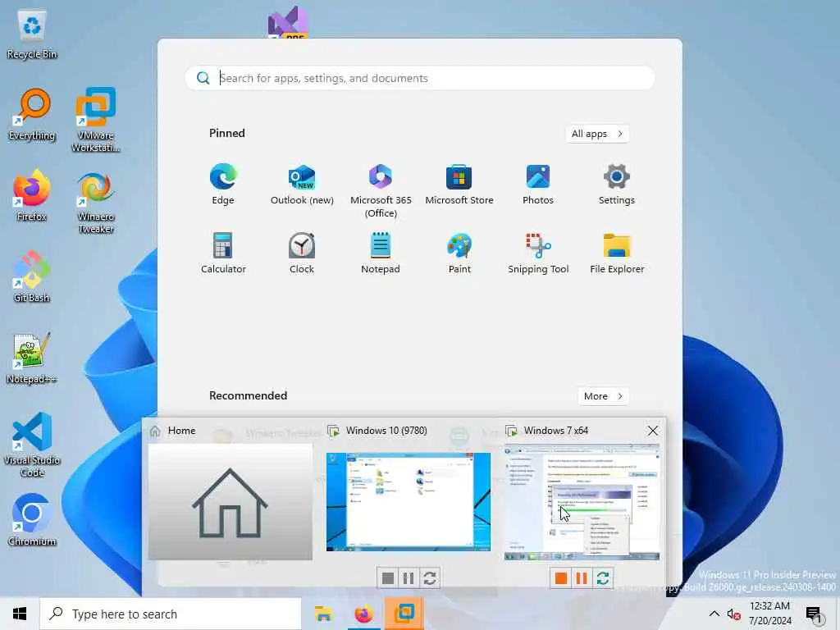Launch Clock app
This screenshot has height=630, width=840.
click(302, 253)
